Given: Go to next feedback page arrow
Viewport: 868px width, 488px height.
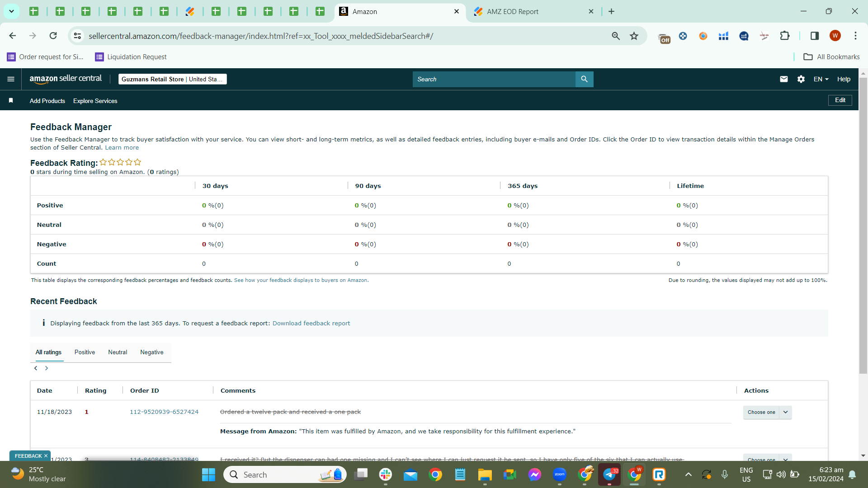Looking at the screenshot, I should coord(47,368).
